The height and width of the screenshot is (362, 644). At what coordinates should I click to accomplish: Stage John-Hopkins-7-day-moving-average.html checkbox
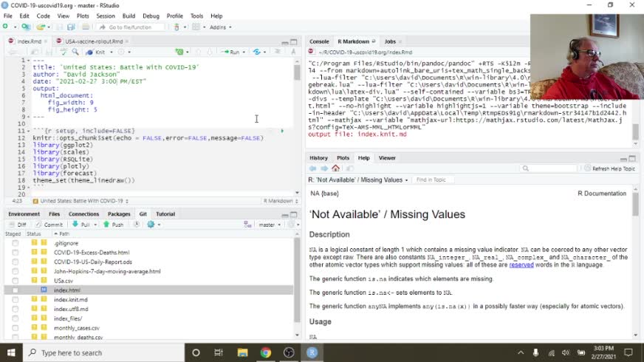tap(16, 272)
